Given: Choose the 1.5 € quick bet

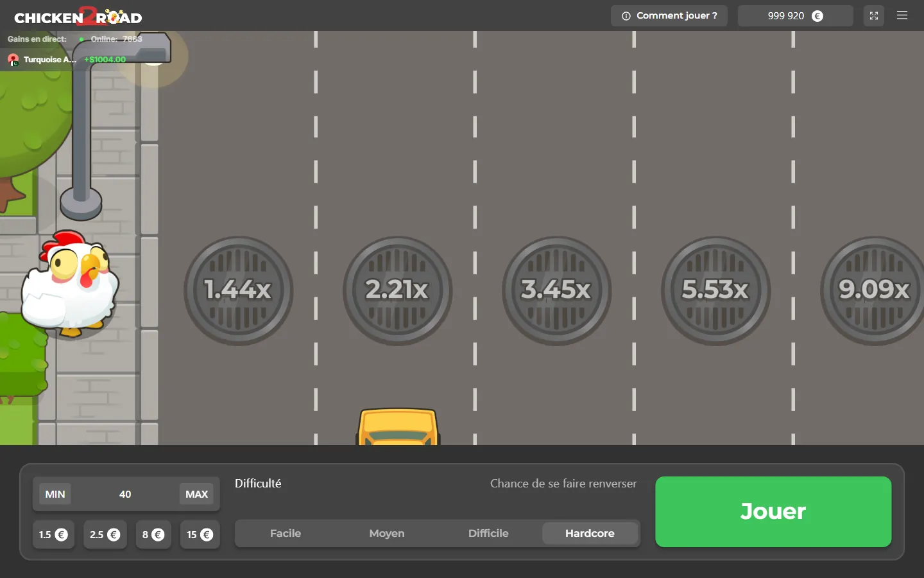Looking at the screenshot, I should (53, 534).
